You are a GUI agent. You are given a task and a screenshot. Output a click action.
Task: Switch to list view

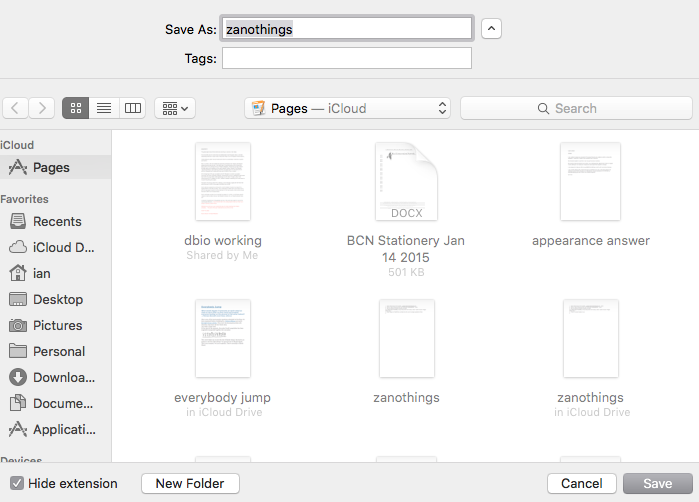104,108
